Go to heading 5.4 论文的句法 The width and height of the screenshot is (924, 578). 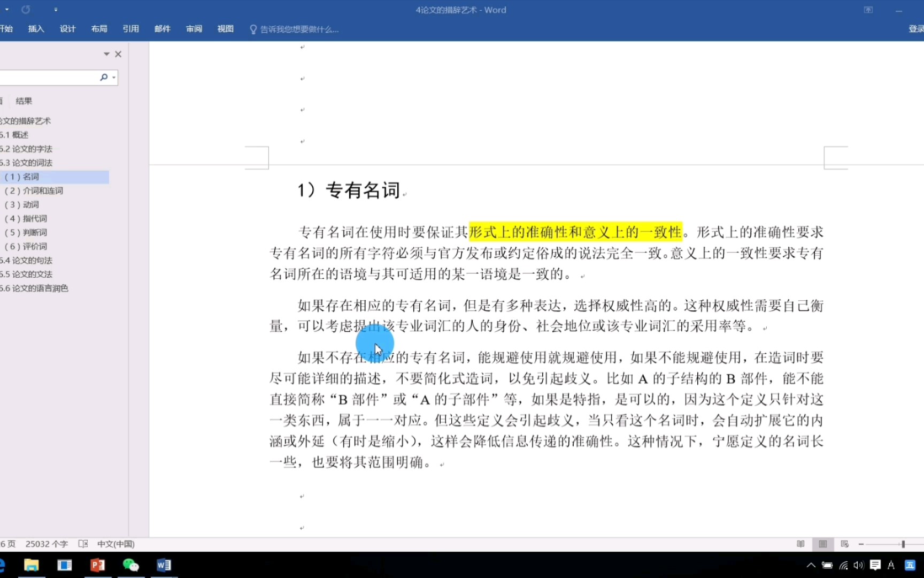pos(26,260)
